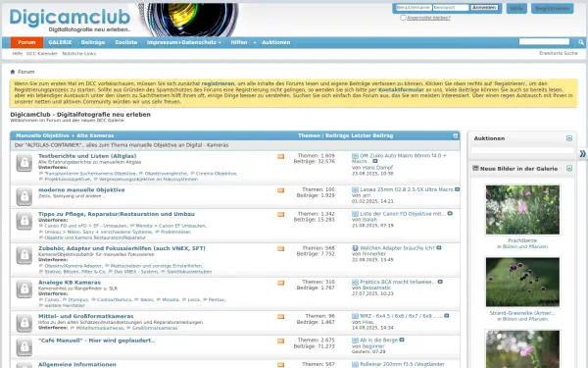Open the Prachtkerze gallery thumbnail
Image resolution: width=588 pixels, height=368 pixels.
tap(522, 210)
